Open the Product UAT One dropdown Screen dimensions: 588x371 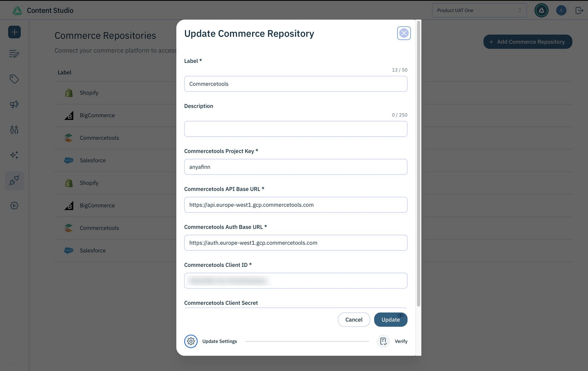pos(479,10)
